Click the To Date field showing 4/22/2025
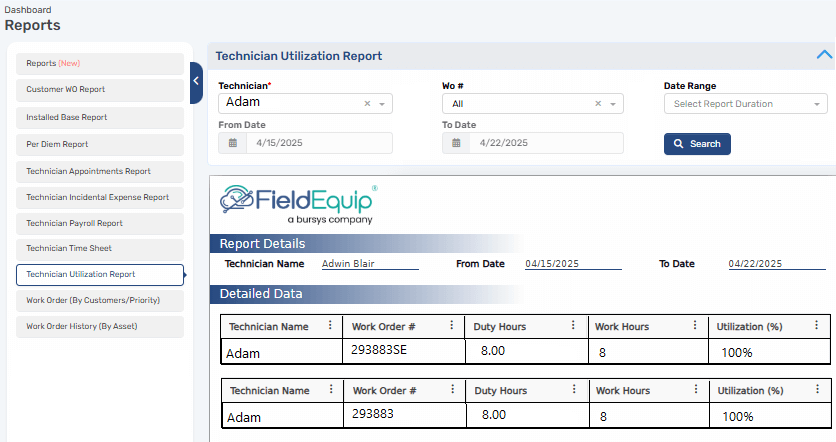This screenshot has width=836, height=442. click(x=546, y=143)
